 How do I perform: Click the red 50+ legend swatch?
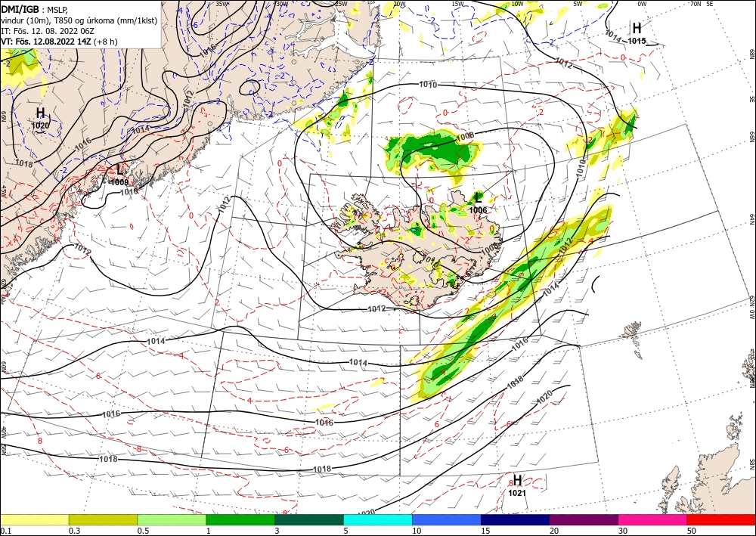click(x=721, y=519)
